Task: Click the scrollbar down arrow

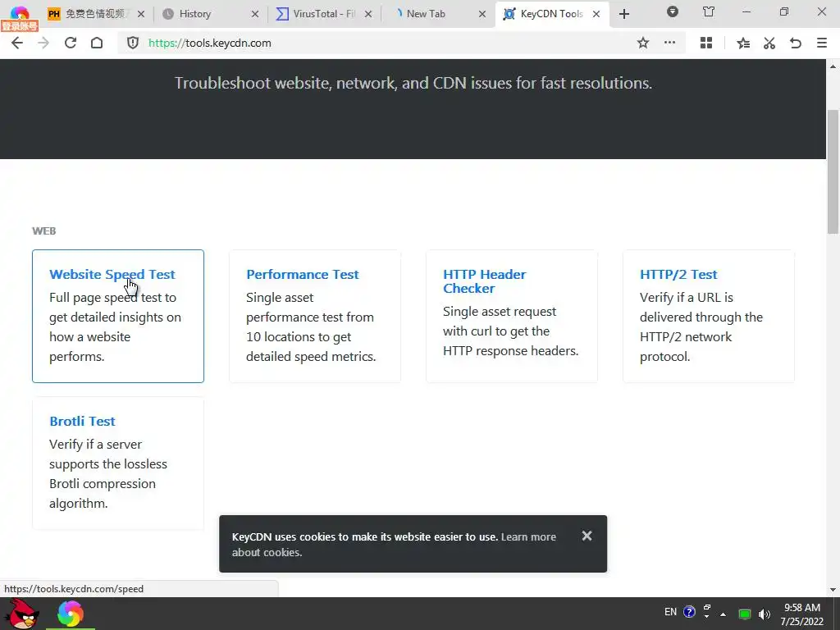Action: pos(833,590)
